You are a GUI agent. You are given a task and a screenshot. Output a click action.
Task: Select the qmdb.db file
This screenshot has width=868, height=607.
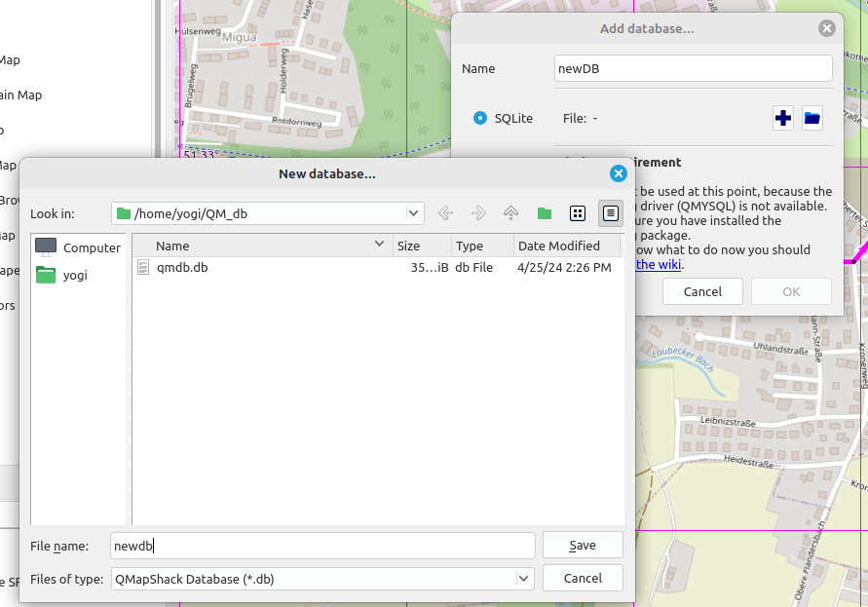[x=181, y=267]
